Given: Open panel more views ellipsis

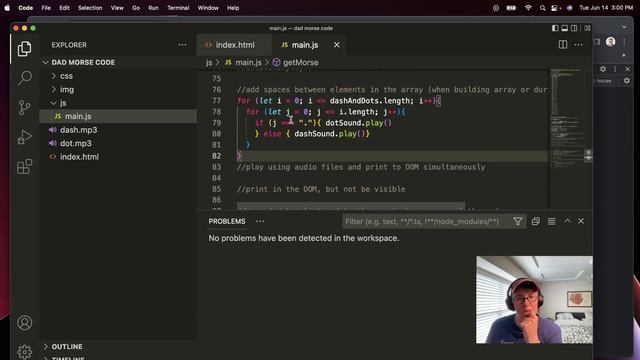Looking at the screenshot, I should point(260,221).
